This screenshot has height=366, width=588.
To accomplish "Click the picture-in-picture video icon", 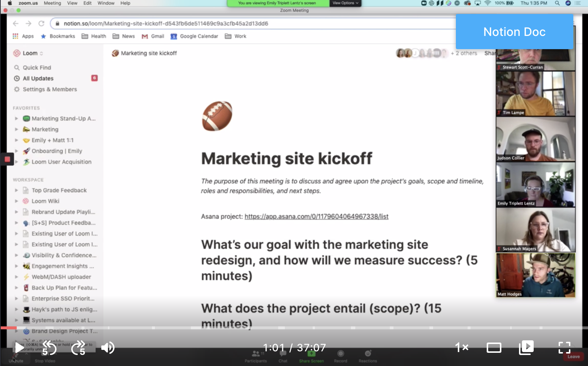I will 526,347.
